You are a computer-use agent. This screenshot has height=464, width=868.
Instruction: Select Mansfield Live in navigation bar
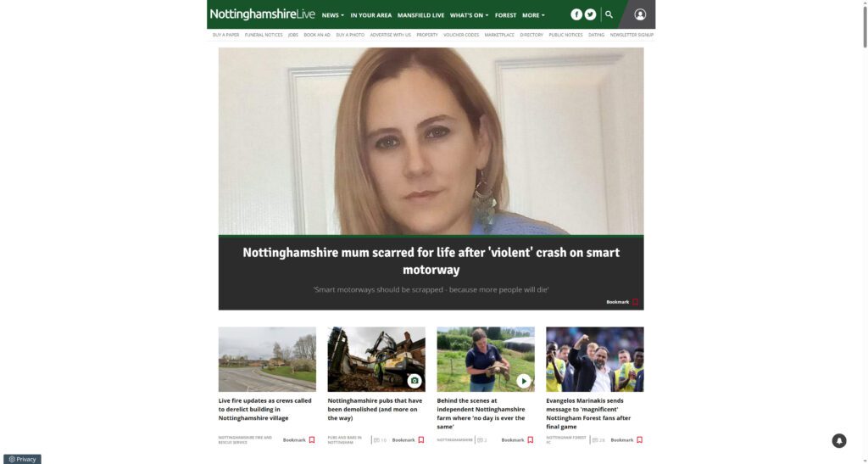tap(420, 15)
